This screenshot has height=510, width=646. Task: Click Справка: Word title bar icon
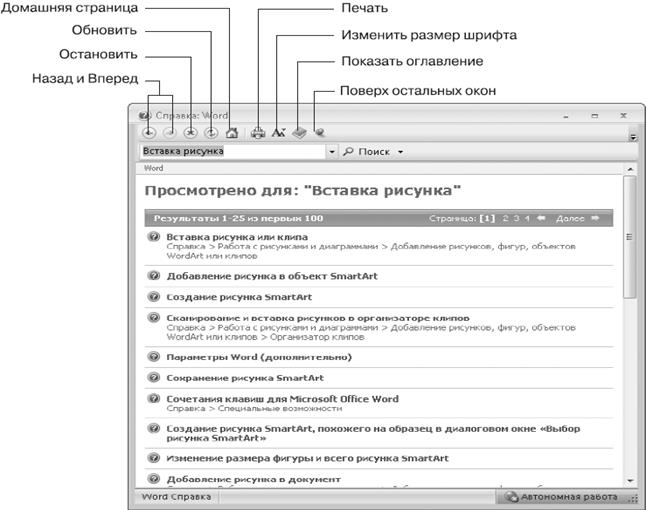tap(145, 115)
